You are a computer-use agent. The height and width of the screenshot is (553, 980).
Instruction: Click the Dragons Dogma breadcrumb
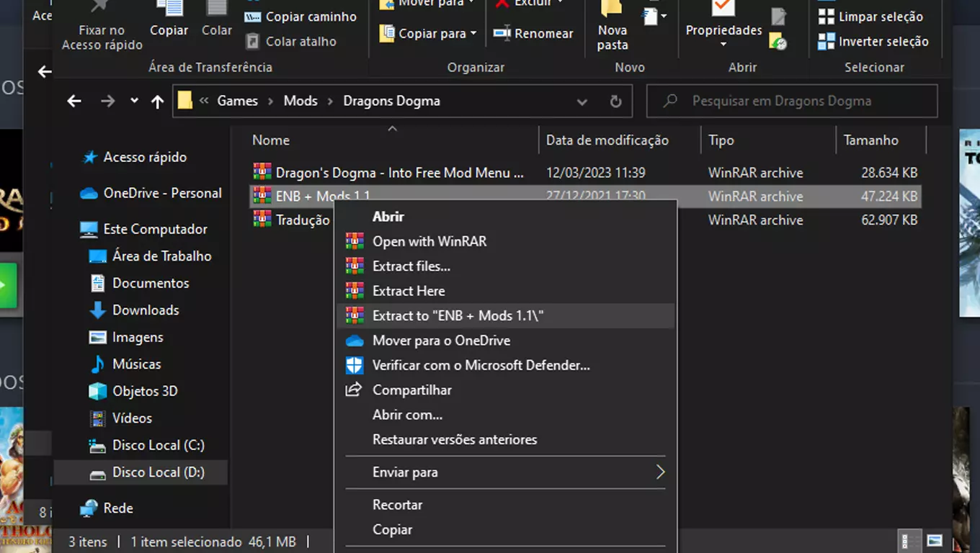pos(391,101)
